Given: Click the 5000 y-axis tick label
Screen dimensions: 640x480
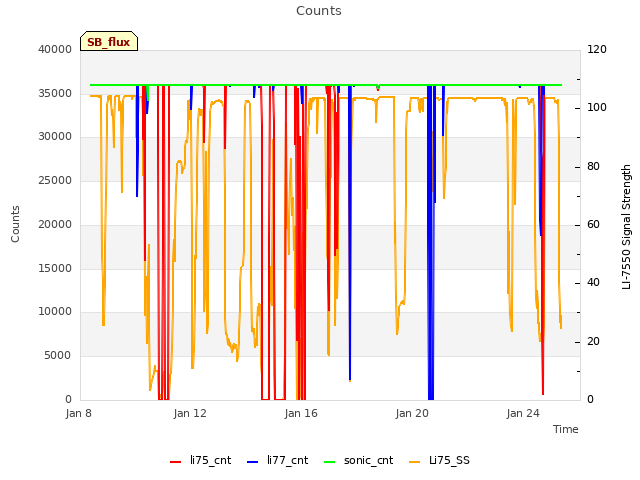Looking at the screenshot, I should click(x=58, y=356).
